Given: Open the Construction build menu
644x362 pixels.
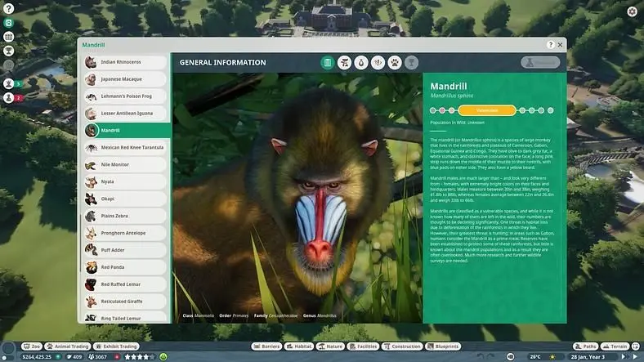Looking at the screenshot, I should pos(402,346).
